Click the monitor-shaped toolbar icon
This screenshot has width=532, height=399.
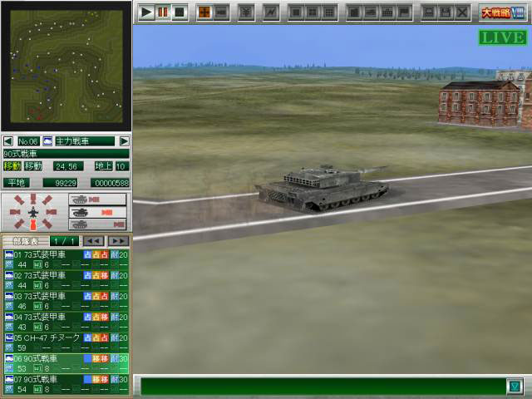pyautogui.click(x=429, y=12)
